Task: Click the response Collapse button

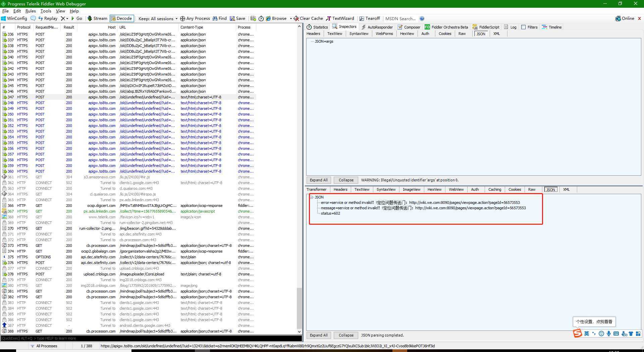Action: 346,335
